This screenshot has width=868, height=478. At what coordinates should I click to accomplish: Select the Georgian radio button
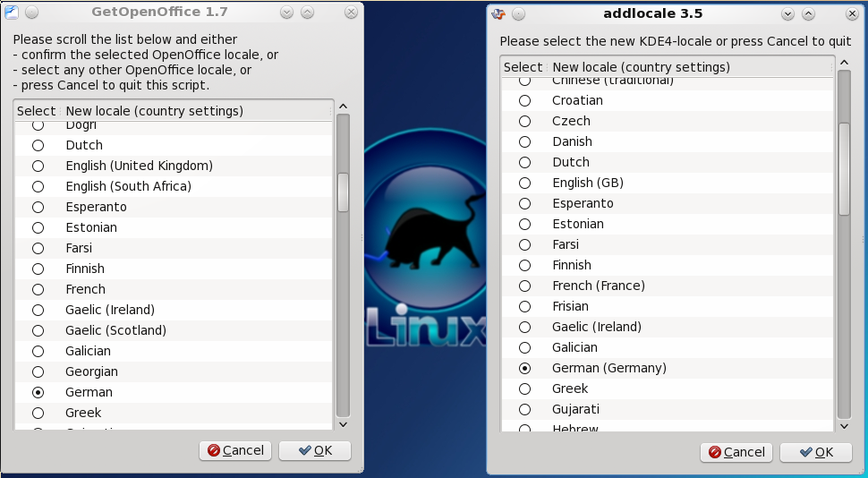point(38,371)
